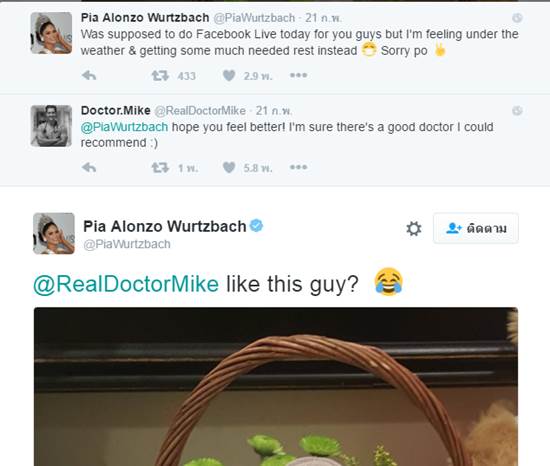Click Doctor.Mike's profile picture
This screenshot has width=550, height=466.
click(51, 126)
